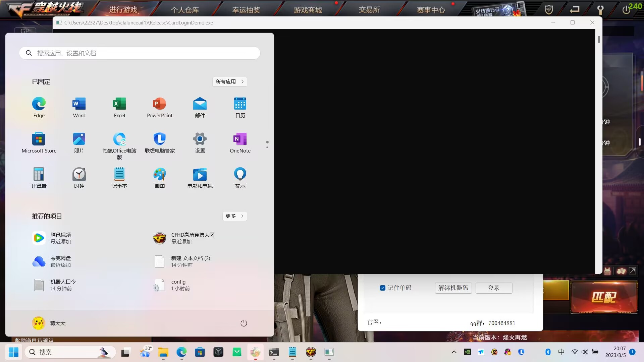The image size is (644, 362).
Task: Open terminal icon in taskbar
Action: pos(274,352)
